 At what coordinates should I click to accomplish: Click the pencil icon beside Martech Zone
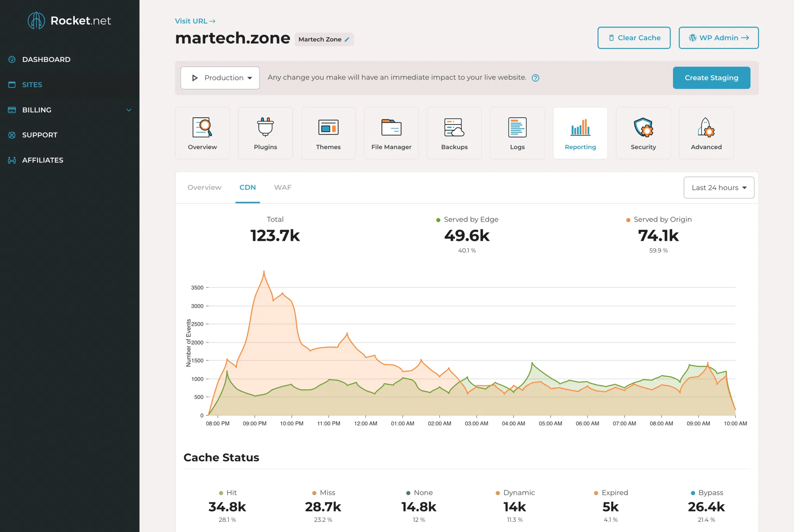(x=347, y=40)
